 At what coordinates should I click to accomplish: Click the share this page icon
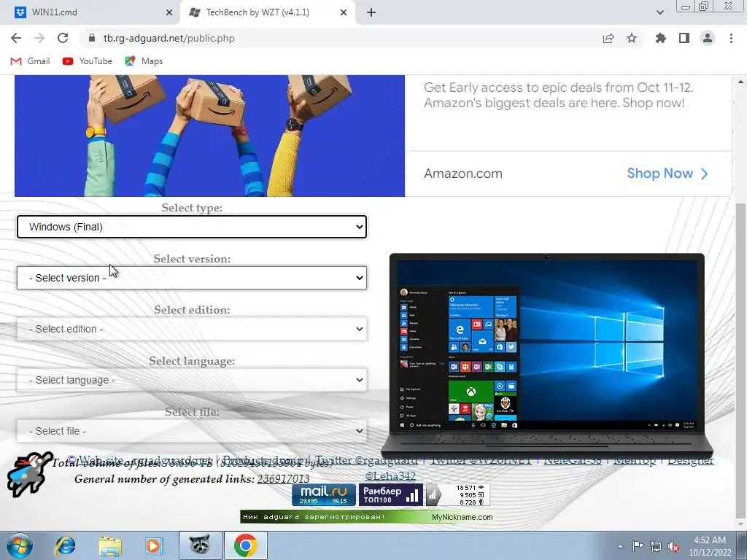[608, 38]
